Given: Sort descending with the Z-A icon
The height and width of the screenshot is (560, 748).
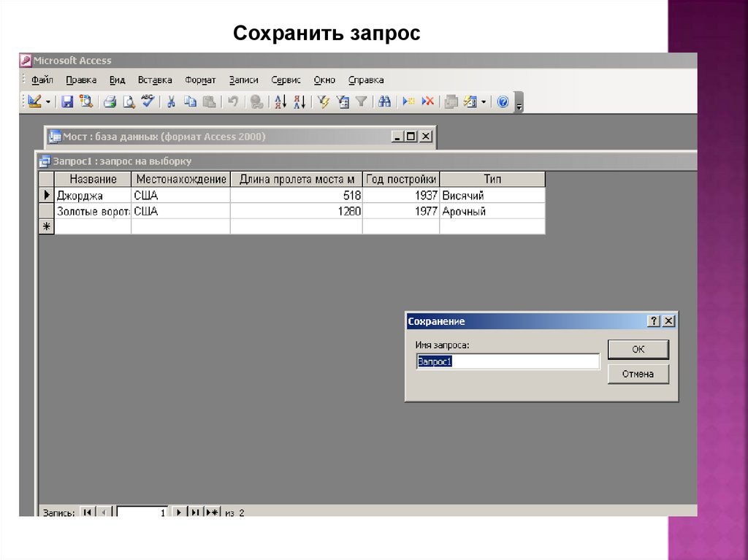Looking at the screenshot, I should click(299, 102).
